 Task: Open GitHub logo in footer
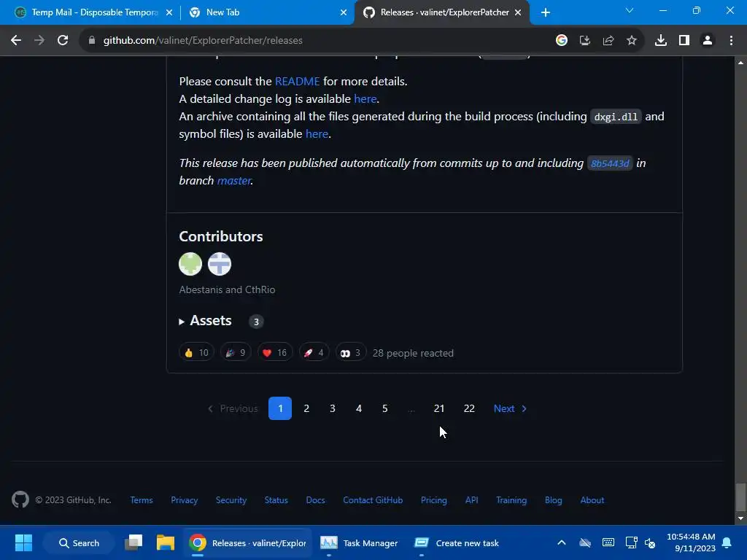[x=20, y=500]
